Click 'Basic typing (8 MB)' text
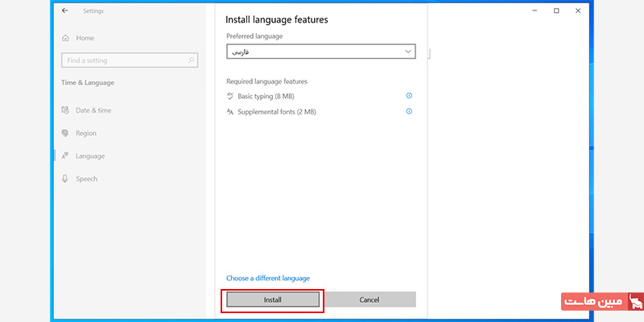The height and width of the screenshot is (322, 644). pos(266,96)
